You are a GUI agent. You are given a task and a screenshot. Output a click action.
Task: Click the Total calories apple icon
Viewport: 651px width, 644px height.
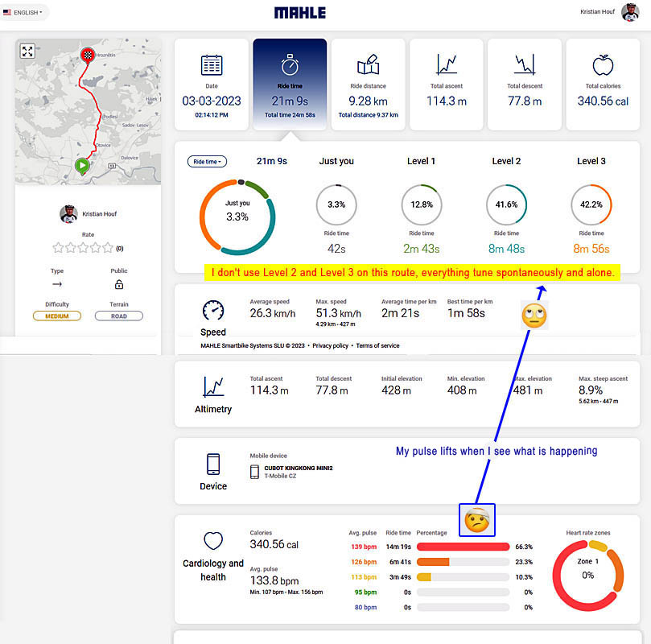[603, 64]
